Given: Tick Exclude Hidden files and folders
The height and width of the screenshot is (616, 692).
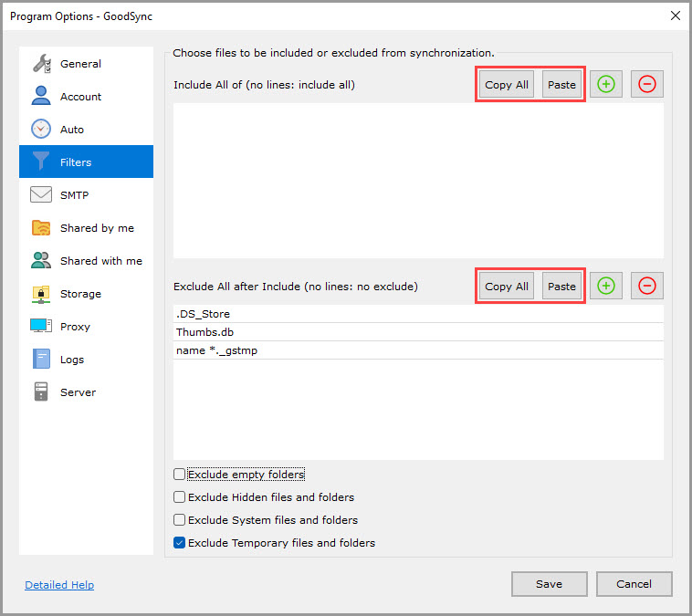Looking at the screenshot, I should [179, 497].
